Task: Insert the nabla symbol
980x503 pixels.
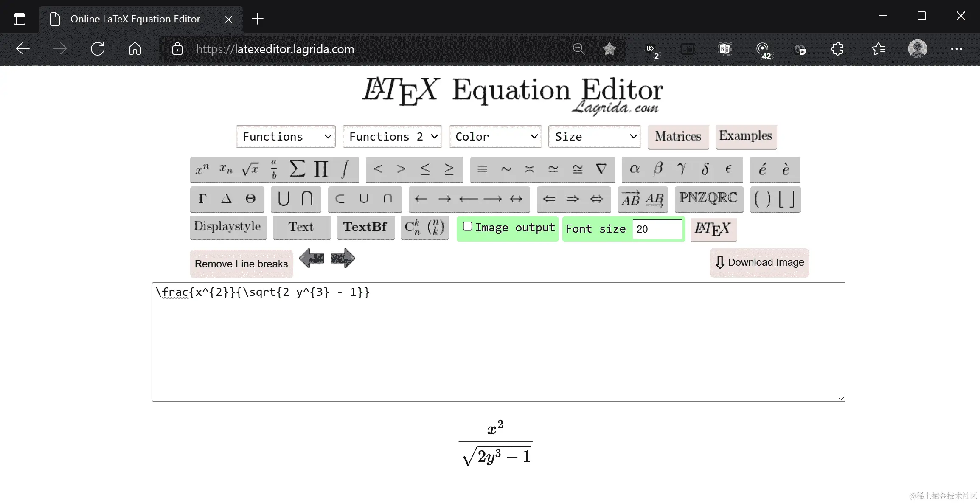Action: coord(601,169)
